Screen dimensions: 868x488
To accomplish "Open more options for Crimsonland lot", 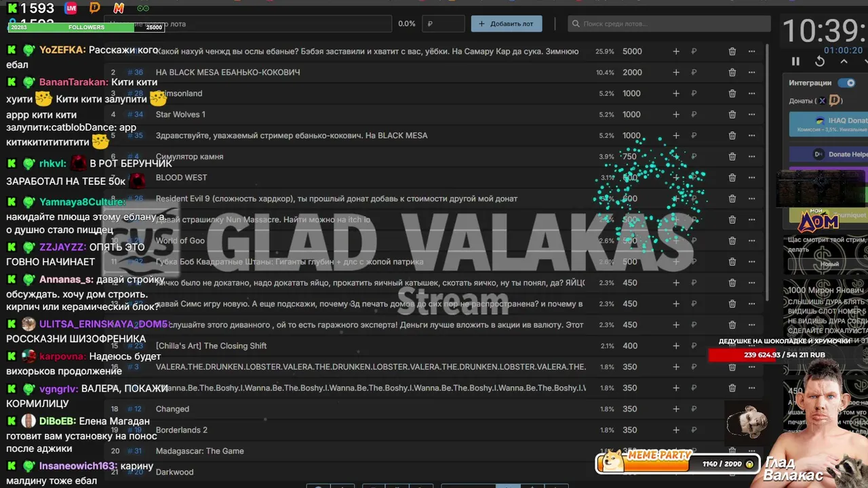I will [x=751, y=94].
